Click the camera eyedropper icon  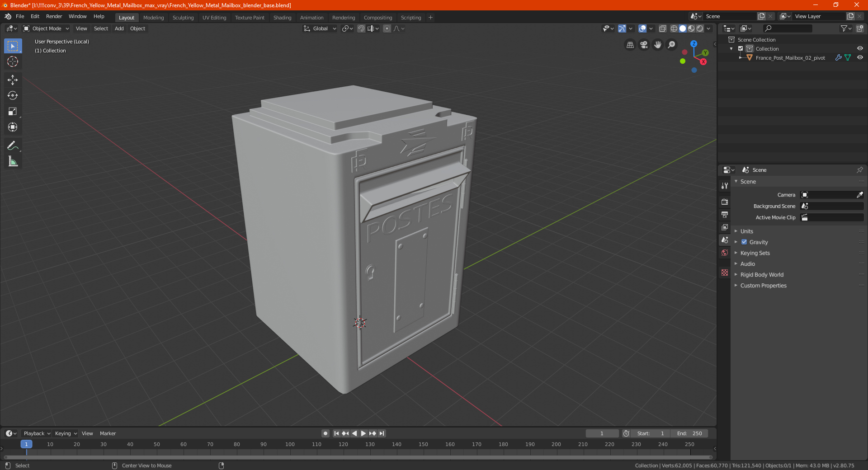click(x=859, y=195)
